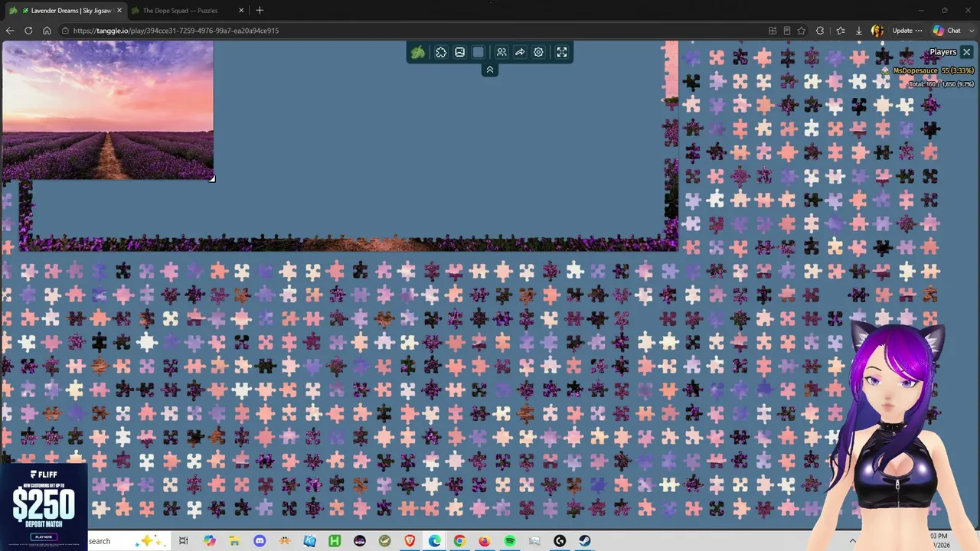Open the browser extensions menu

(x=820, y=31)
